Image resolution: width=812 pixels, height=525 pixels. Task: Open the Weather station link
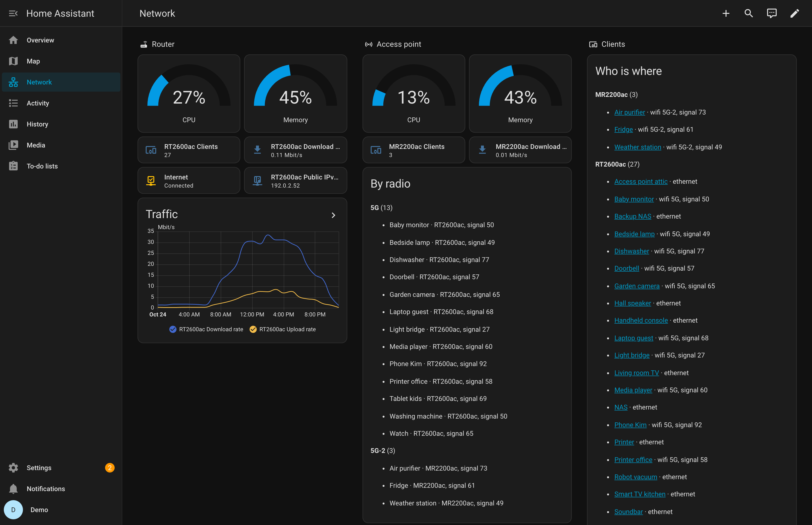[638, 147]
